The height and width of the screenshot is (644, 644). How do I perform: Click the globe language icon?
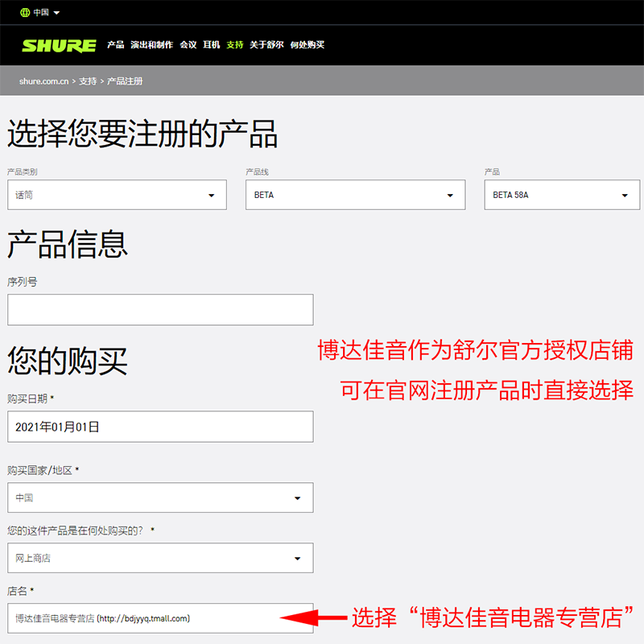point(25,12)
